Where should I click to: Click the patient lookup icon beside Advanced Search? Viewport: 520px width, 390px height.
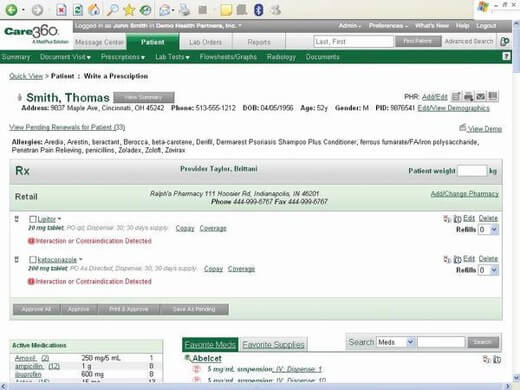click(x=504, y=41)
